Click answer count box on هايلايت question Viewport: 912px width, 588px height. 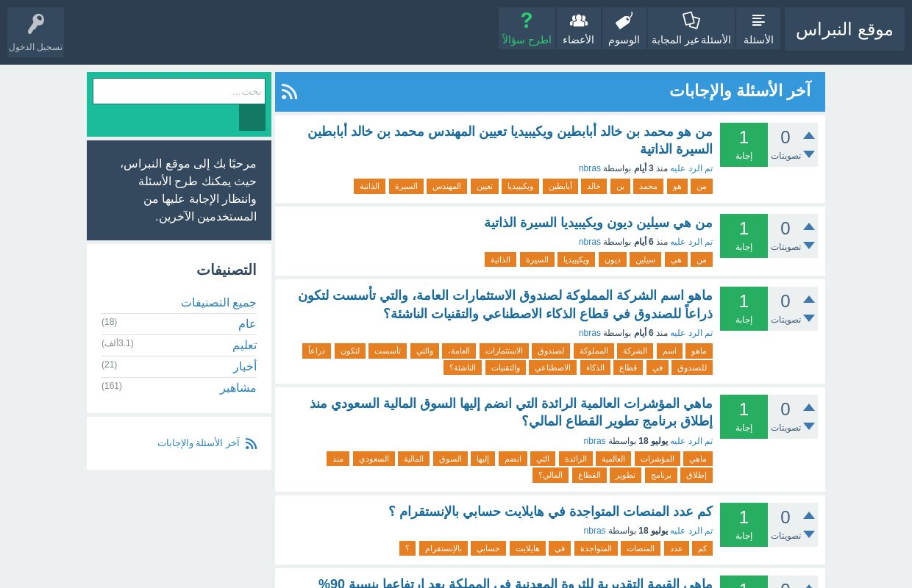pos(744,525)
